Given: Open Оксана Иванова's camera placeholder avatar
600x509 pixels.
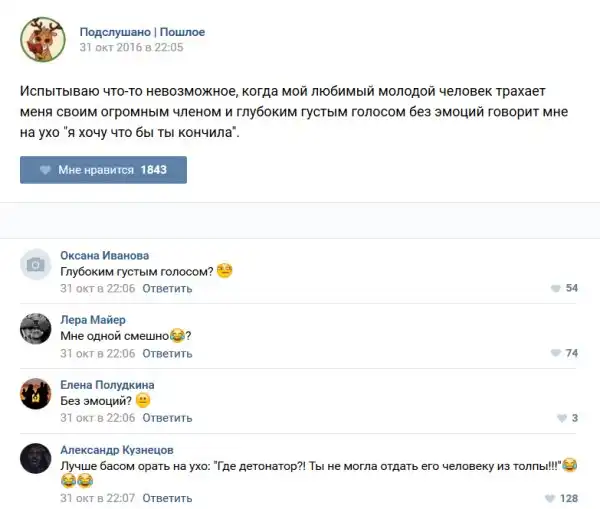Looking at the screenshot, I should tap(36, 264).
